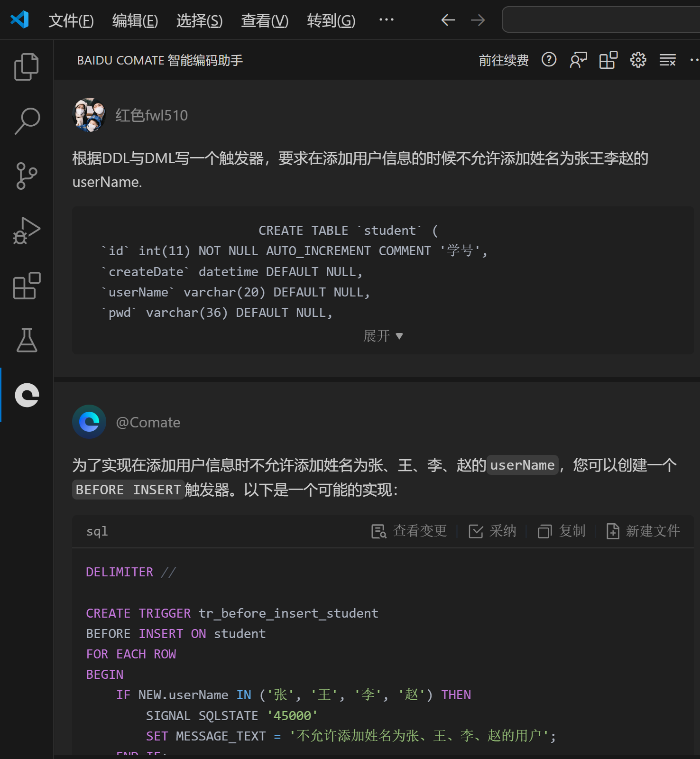This screenshot has height=759, width=700.
Task: Click the CREATE TRIGGER tr_before_insert_student line
Action: pyautogui.click(x=232, y=613)
